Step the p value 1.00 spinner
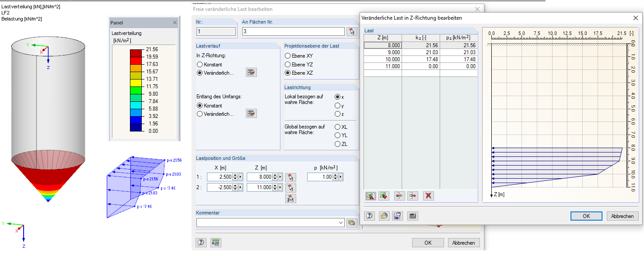The image size is (644, 256). click(336, 177)
